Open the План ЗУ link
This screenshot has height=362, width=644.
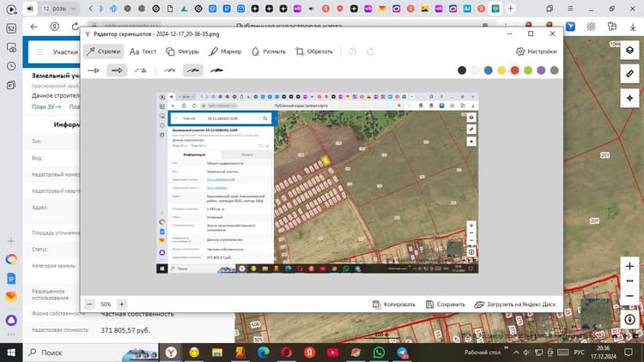pos(46,106)
